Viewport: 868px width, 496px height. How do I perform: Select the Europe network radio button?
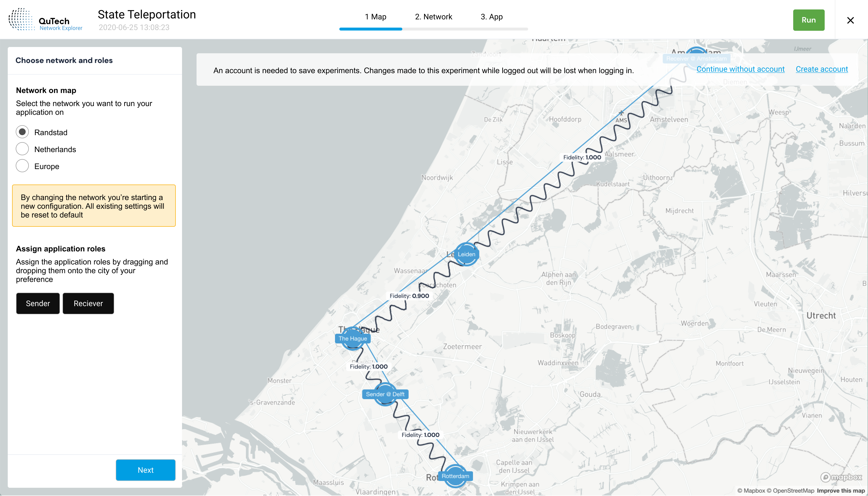pos(23,166)
